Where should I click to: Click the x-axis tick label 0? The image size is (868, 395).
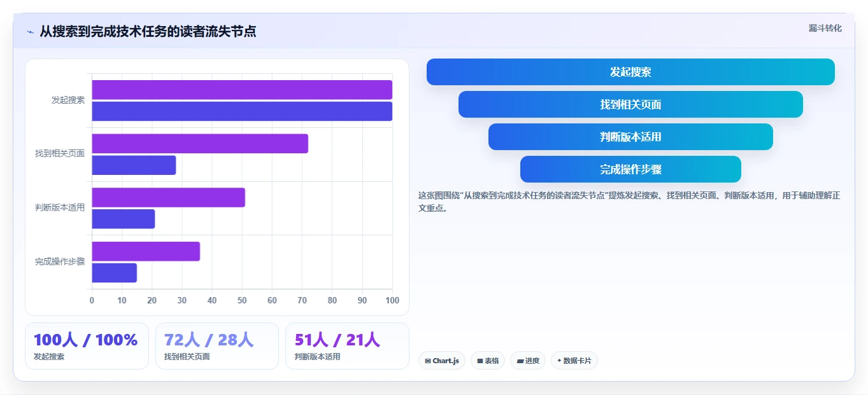92,300
